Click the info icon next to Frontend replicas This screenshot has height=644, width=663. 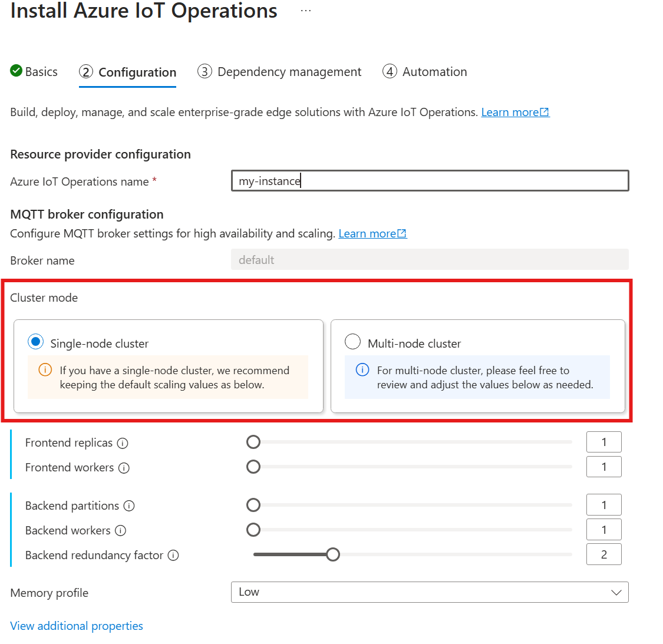coord(123,443)
